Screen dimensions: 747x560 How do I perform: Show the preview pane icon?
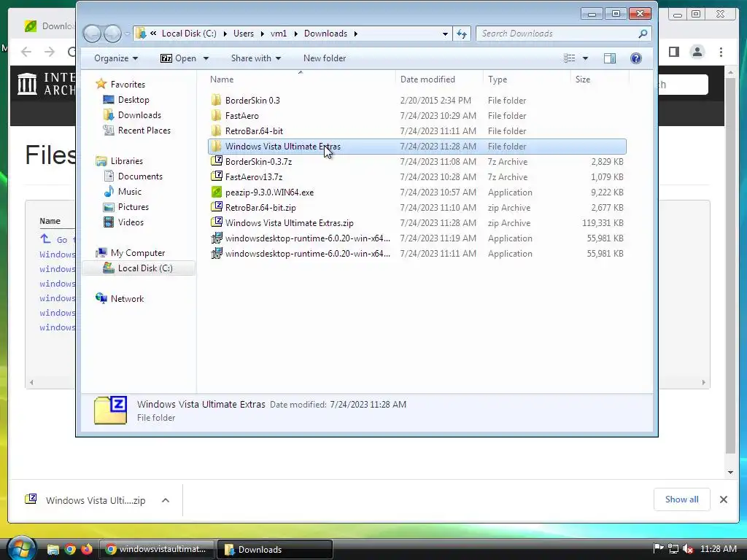[609, 58]
